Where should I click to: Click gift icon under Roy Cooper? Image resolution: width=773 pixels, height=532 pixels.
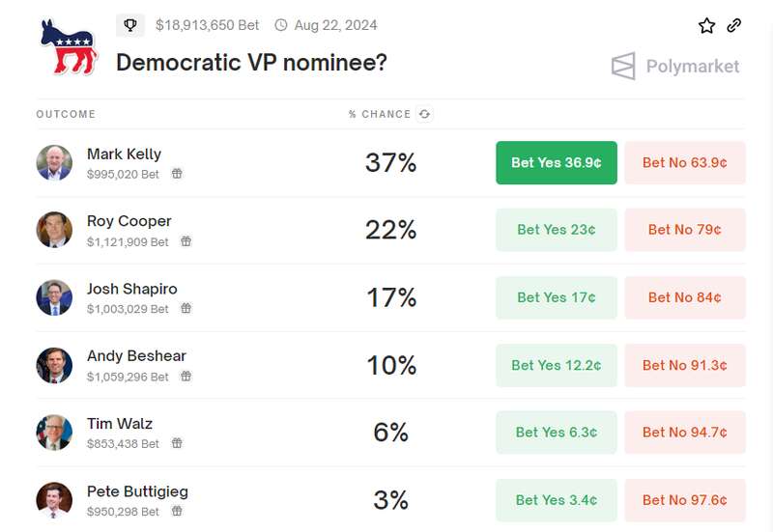coord(186,241)
